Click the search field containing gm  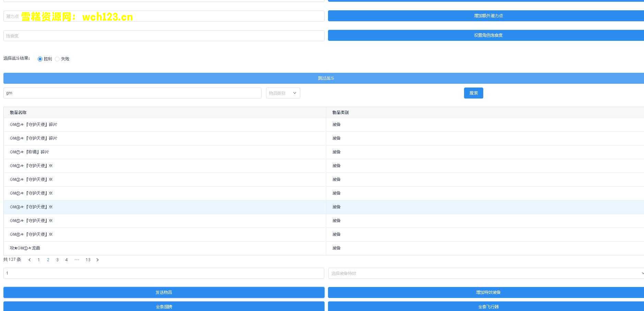pyautogui.click(x=132, y=93)
